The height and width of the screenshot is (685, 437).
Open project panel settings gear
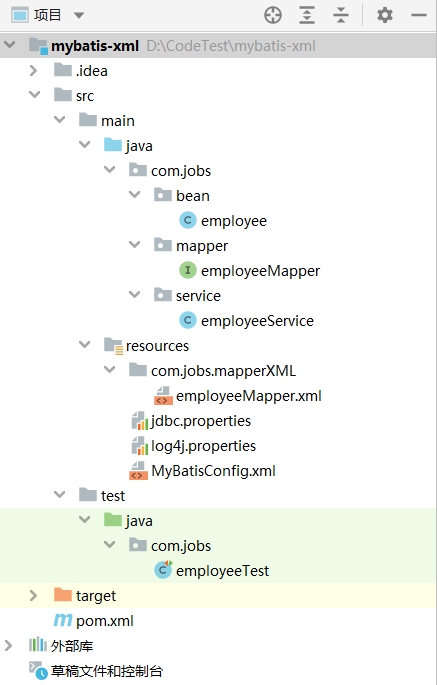click(x=385, y=15)
